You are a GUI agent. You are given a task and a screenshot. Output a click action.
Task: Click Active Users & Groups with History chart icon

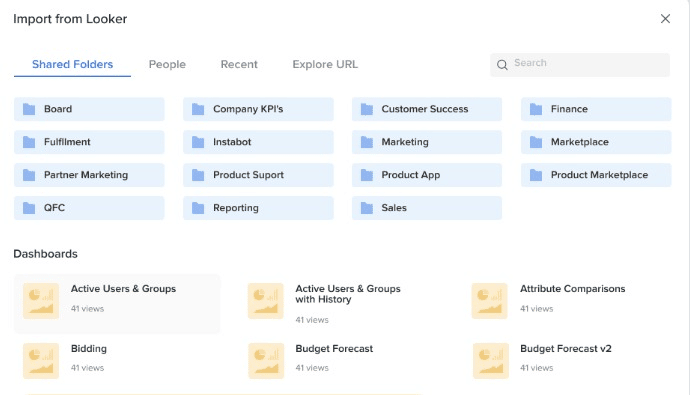coord(266,301)
